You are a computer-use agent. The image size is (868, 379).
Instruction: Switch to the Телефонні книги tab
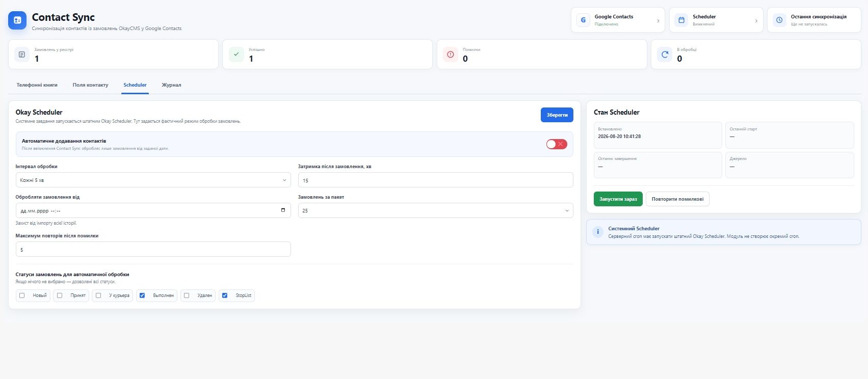pos(37,85)
